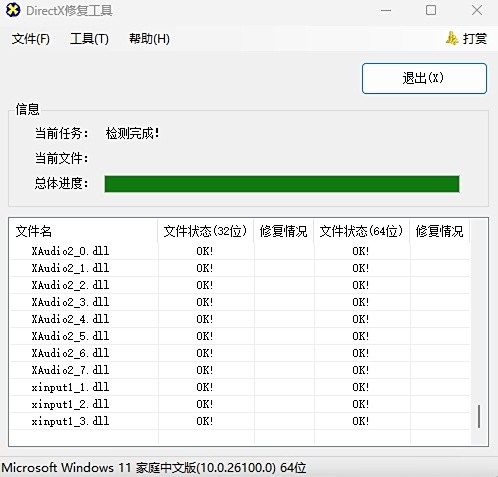Click the first 修复情况 column header
This screenshot has width=498, height=477.
(283, 231)
